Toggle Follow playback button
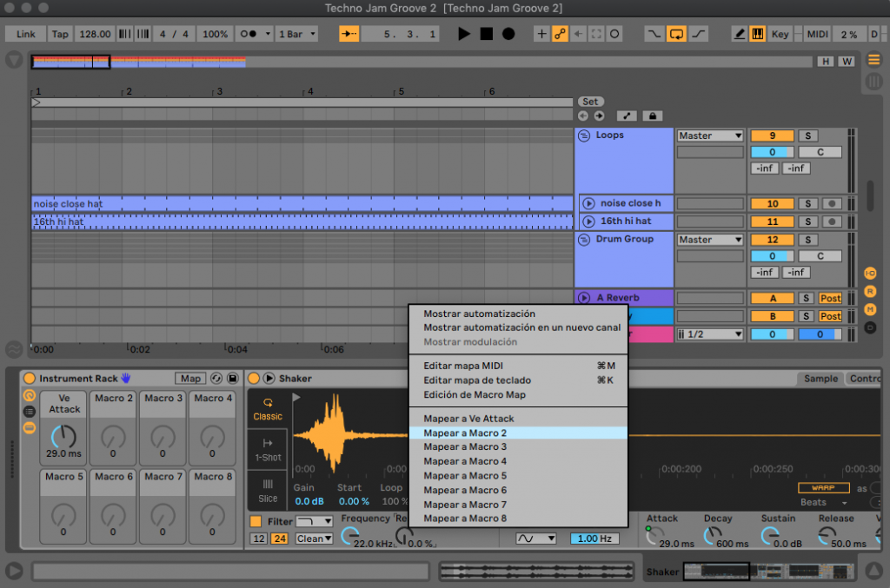890x588 pixels. (349, 34)
